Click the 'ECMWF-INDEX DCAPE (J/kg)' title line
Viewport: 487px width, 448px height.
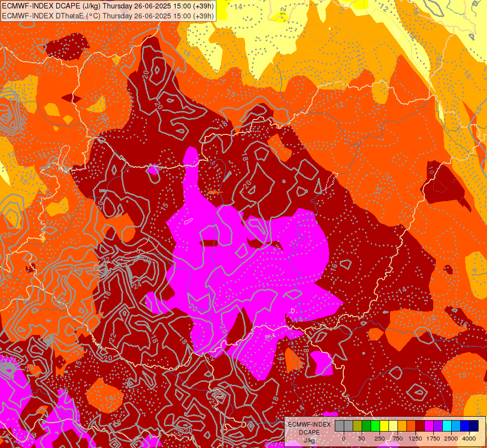click(108, 6)
